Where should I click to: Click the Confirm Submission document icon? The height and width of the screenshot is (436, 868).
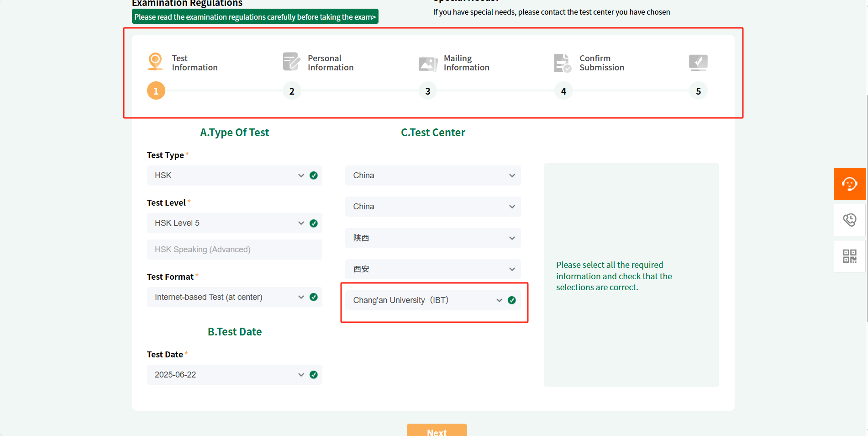[x=562, y=63]
